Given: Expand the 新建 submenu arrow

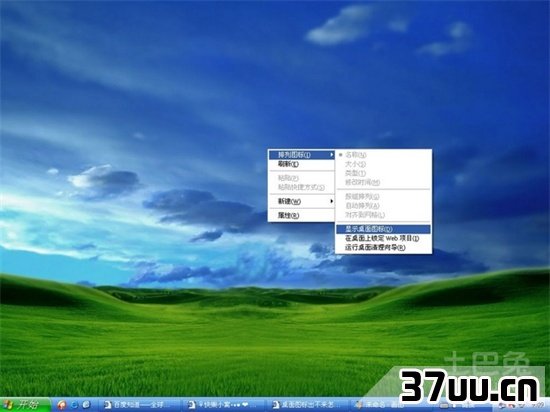Looking at the screenshot, I should (331, 201).
